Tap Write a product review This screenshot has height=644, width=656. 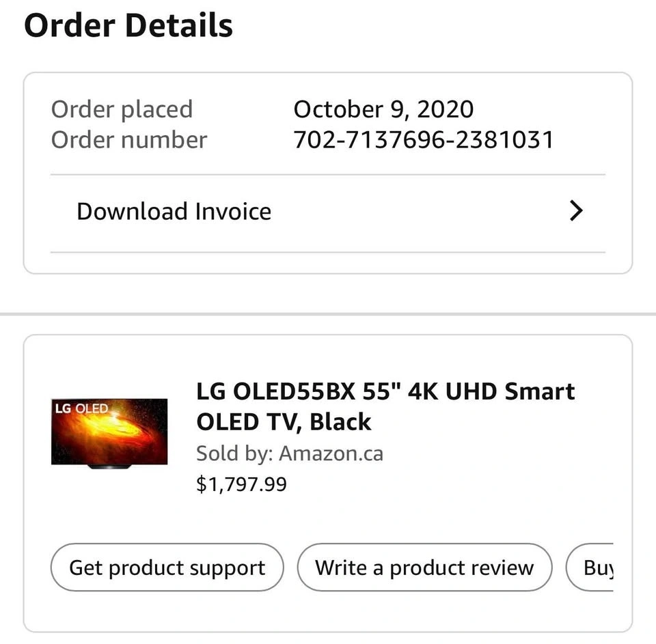point(424,568)
